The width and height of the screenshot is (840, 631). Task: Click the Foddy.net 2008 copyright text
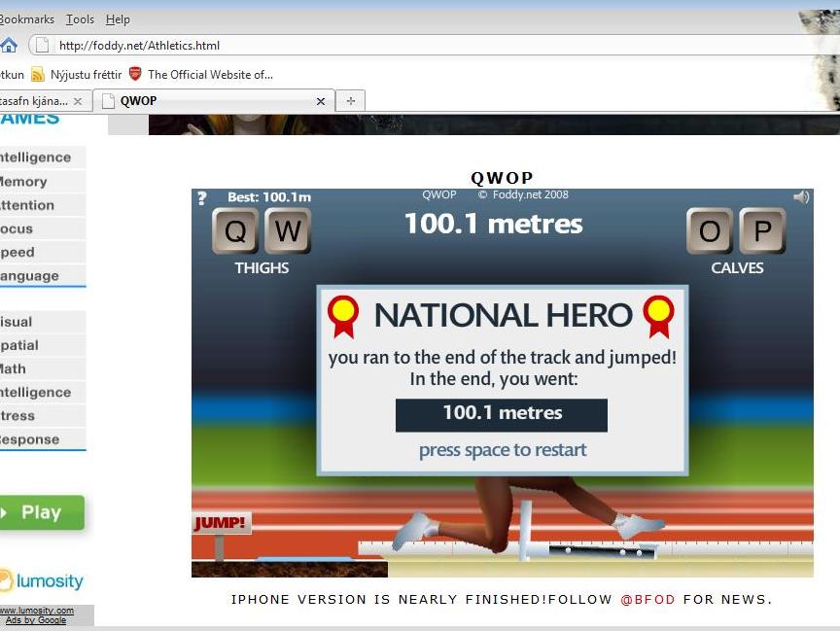pos(523,195)
